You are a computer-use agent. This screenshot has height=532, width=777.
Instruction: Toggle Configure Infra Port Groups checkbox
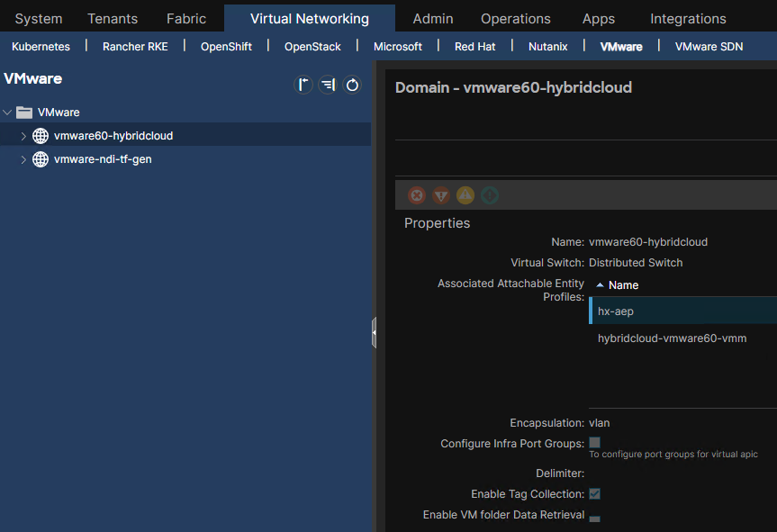[x=594, y=442]
